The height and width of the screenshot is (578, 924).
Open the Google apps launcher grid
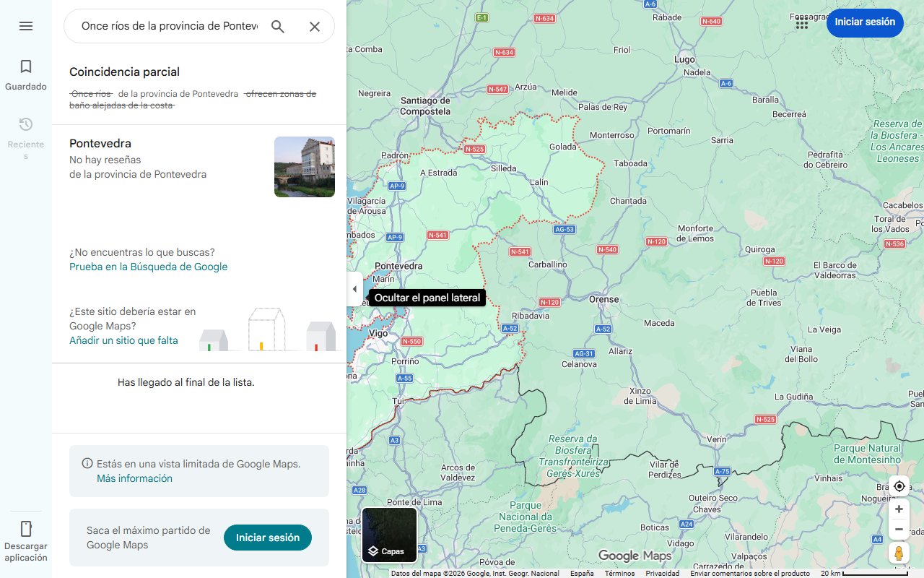801,23
